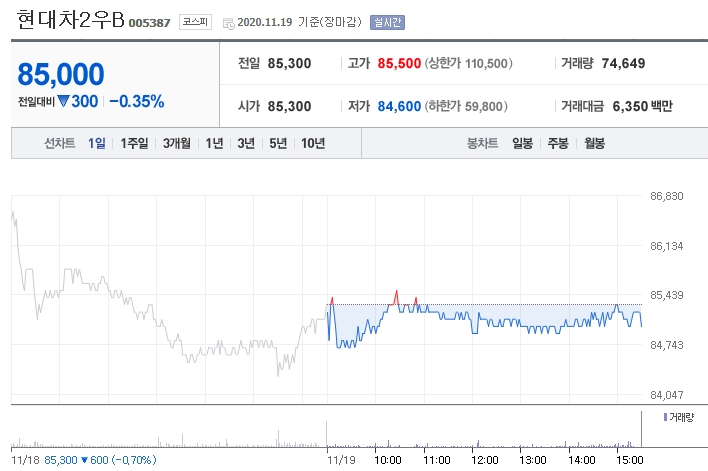Screen dimensions: 708x471
Task: Click the 11:00 time axis label
Action: [x=437, y=460]
